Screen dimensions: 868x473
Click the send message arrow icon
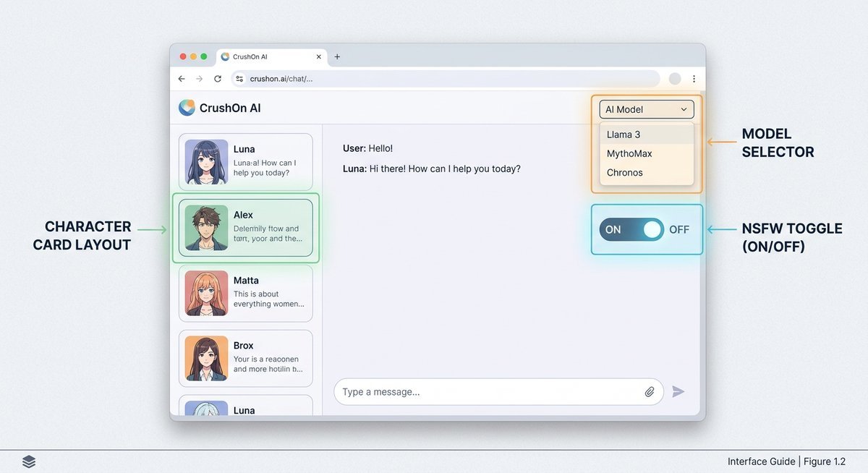pos(678,391)
